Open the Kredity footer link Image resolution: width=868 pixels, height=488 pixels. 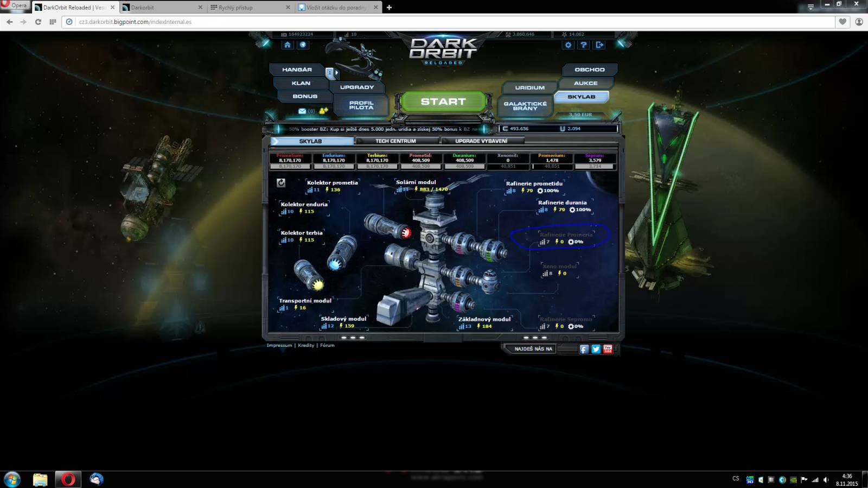[306, 345]
